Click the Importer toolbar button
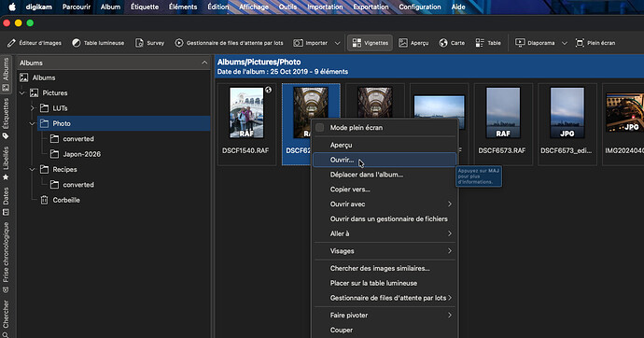Image resolution: width=644 pixels, height=338 pixels. [311, 43]
